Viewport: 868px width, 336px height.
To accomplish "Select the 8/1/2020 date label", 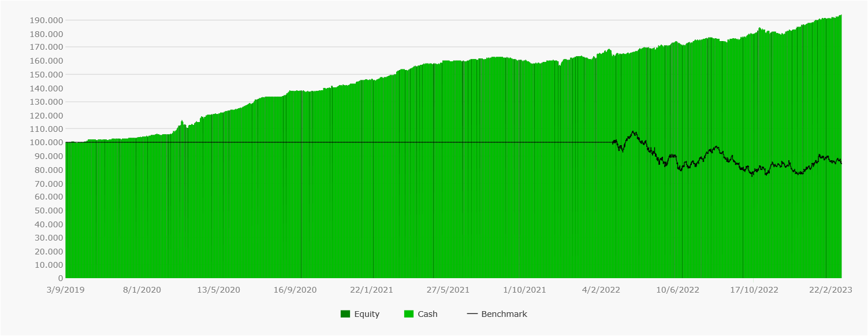I will (x=142, y=290).
